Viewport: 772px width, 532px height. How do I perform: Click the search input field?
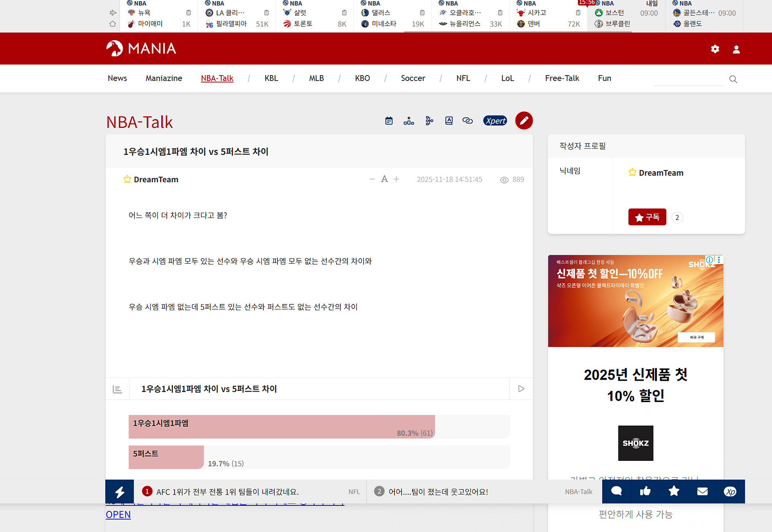(688, 79)
